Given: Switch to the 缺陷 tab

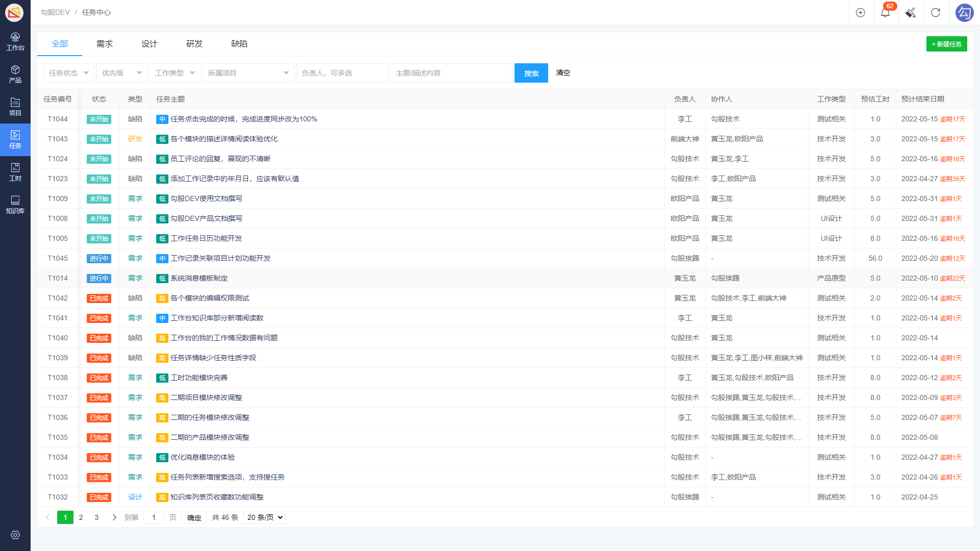Looking at the screenshot, I should (239, 44).
